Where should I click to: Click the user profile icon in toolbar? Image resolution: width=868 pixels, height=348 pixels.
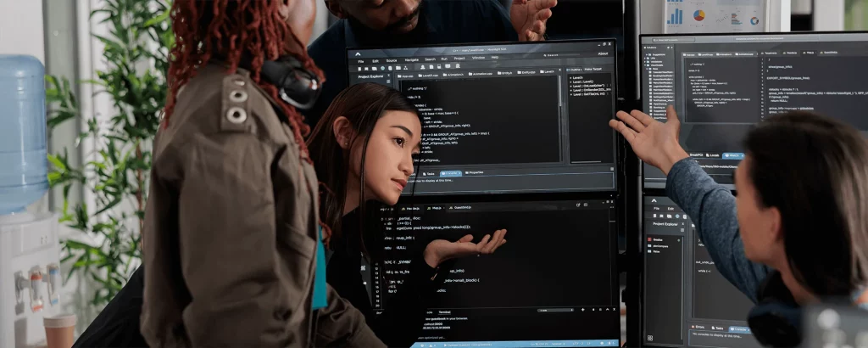[x=423, y=67]
